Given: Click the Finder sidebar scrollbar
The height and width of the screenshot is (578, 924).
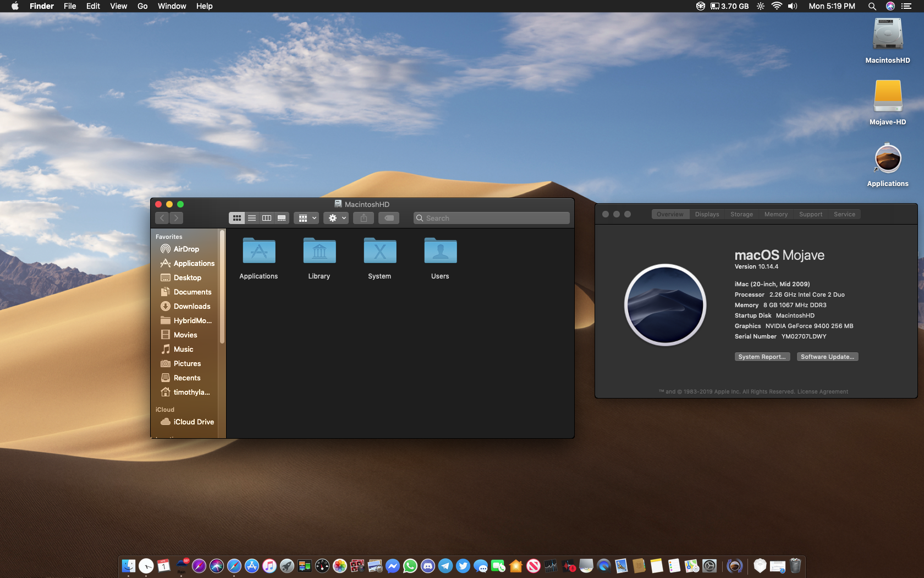Looking at the screenshot, I should [222, 286].
